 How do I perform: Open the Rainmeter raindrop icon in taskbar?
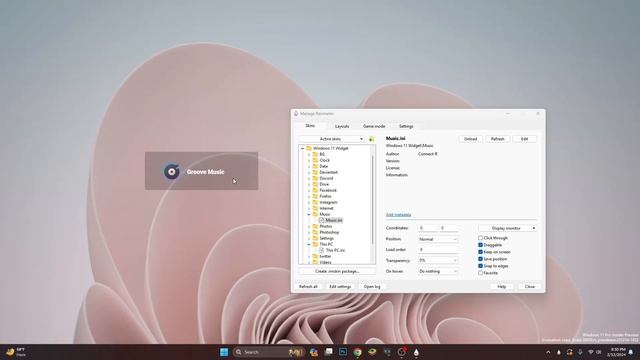coord(416,352)
